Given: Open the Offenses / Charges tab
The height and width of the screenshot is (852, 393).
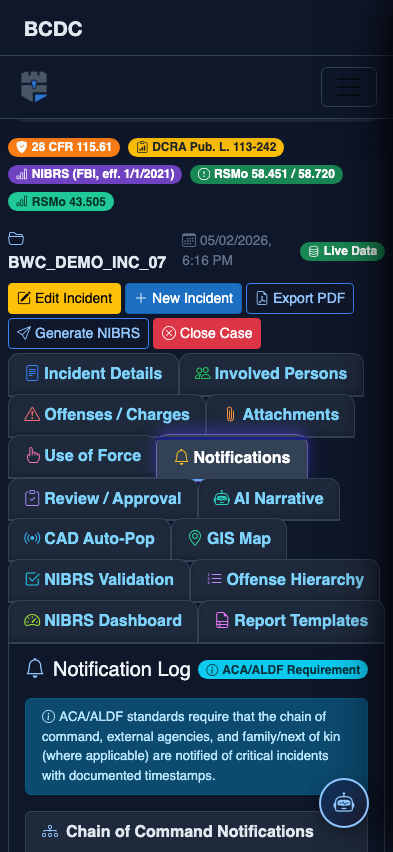Looking at the screenshot, I should click(x=107, y=415).
